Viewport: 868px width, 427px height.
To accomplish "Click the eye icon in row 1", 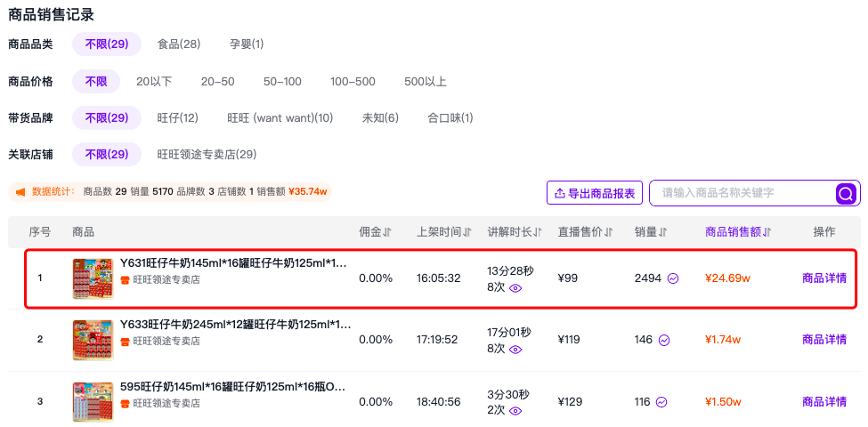I will click(515, 287).
